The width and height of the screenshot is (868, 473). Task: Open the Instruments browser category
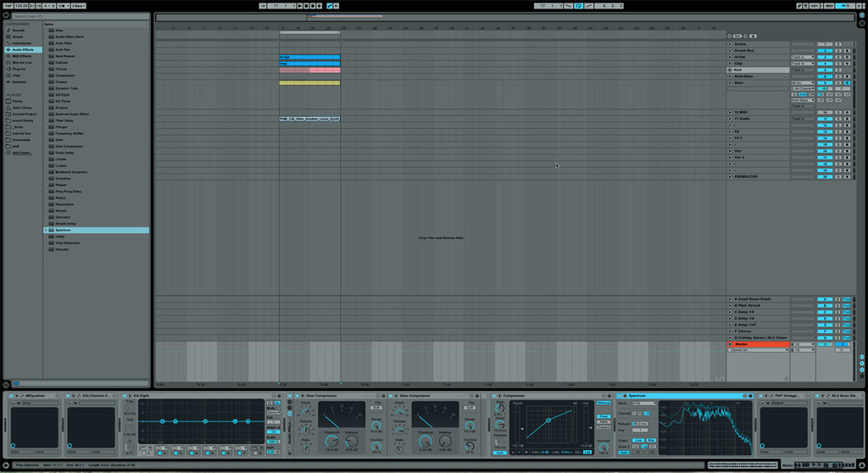(19, 43)
